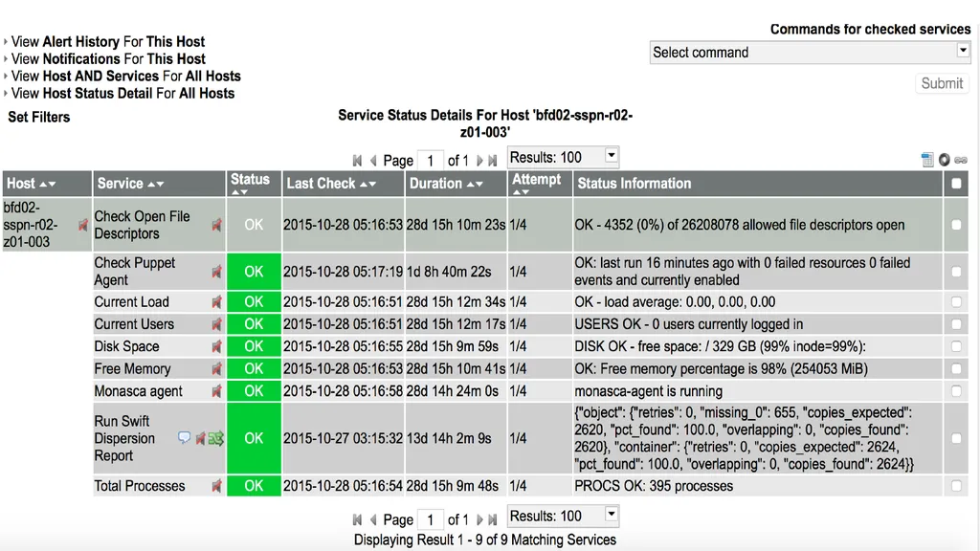This screenshot has height=551, width=980.
Task: Jump to last page using bottom pagination
Action: pyautogui.click(x=493, y=519)
